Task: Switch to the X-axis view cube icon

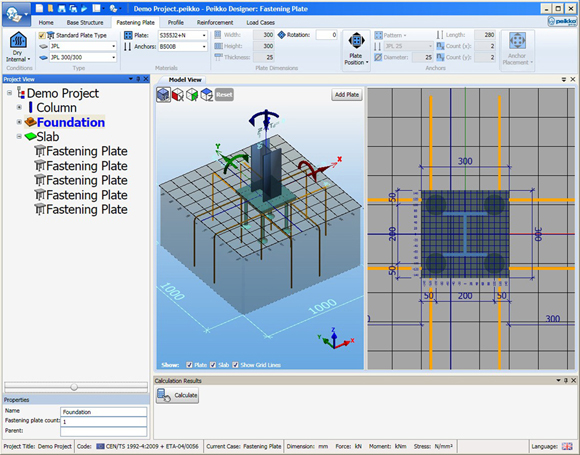Action: tap(178, 95)
